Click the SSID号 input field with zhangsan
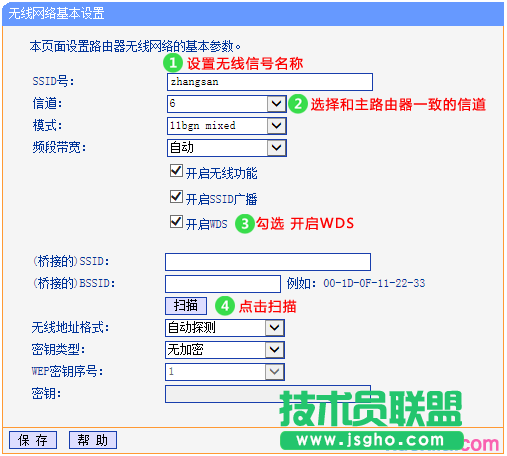 [x=270, y=82]
